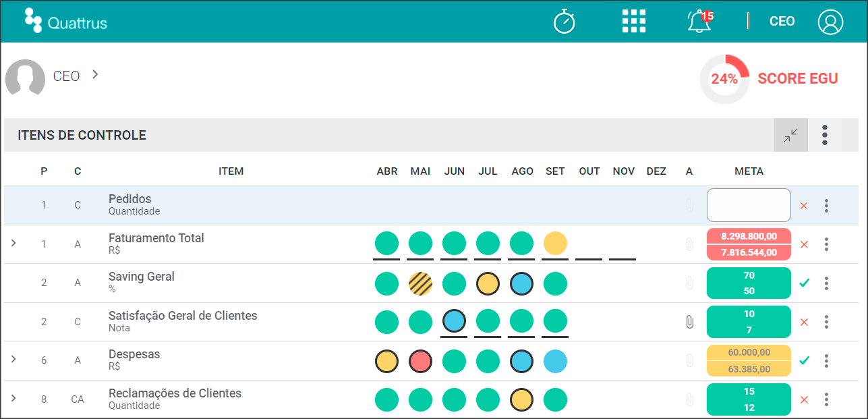Click the CEO name beside the avatar

(66, 76)
